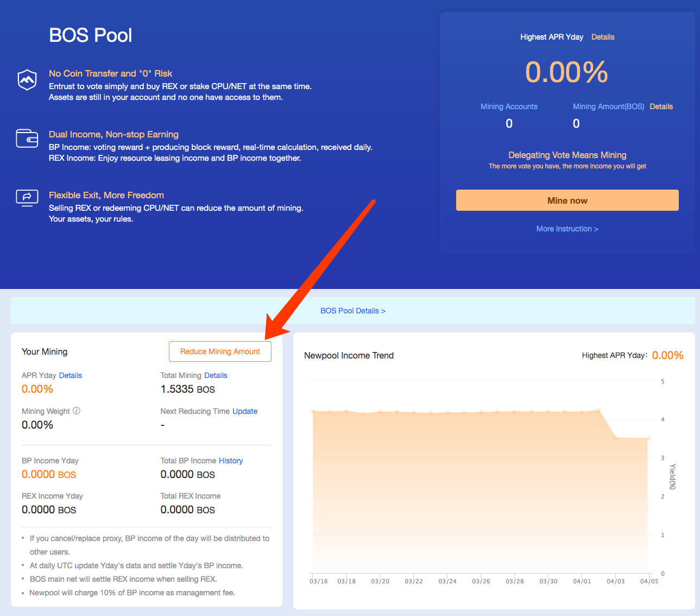Click the large 0.00% Highest APR value
This screenshot has height=616, width=700.
click(567, 72)
